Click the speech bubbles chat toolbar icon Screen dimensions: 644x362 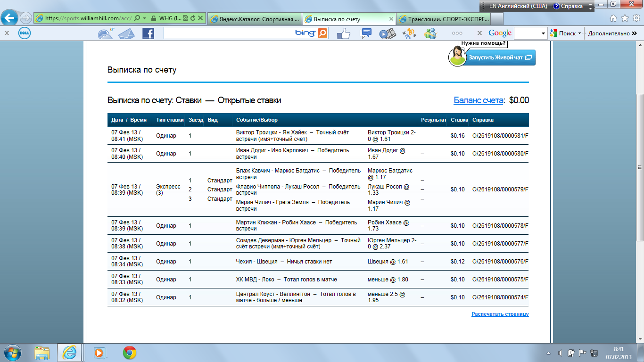tap(365, 33)
